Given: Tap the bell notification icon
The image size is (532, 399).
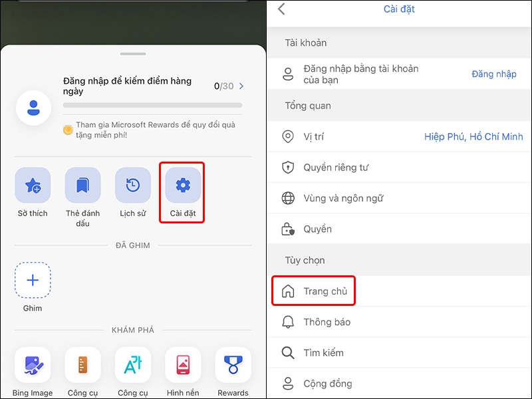Looking at the screenshot, I should 288,322.
